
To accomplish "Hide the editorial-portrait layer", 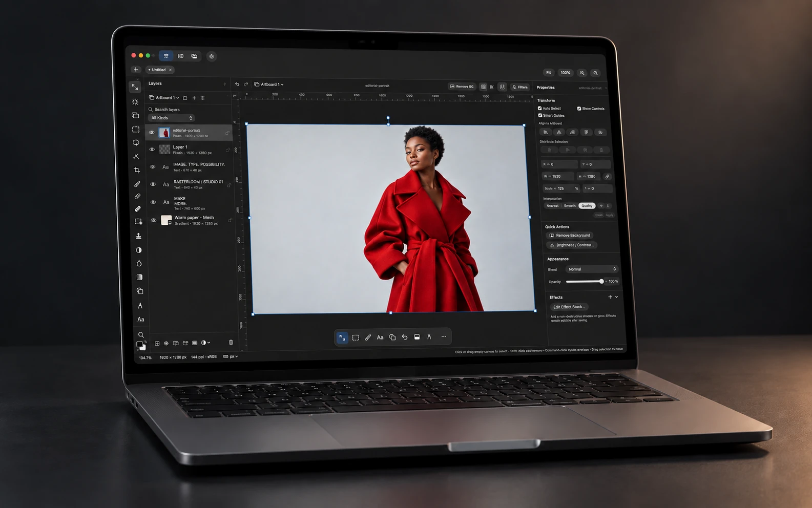I will pos(152,133).
